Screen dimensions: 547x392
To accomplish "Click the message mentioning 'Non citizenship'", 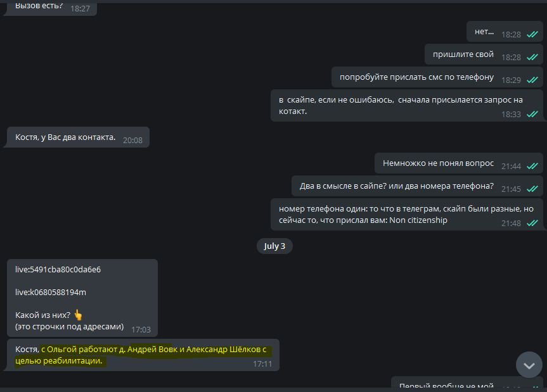I will tap(407, 214).
